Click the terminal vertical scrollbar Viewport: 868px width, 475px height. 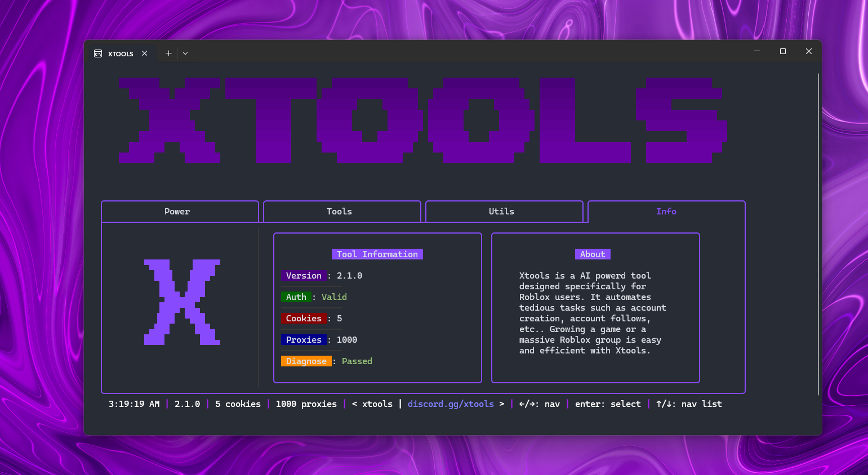(x=818, y=234)
